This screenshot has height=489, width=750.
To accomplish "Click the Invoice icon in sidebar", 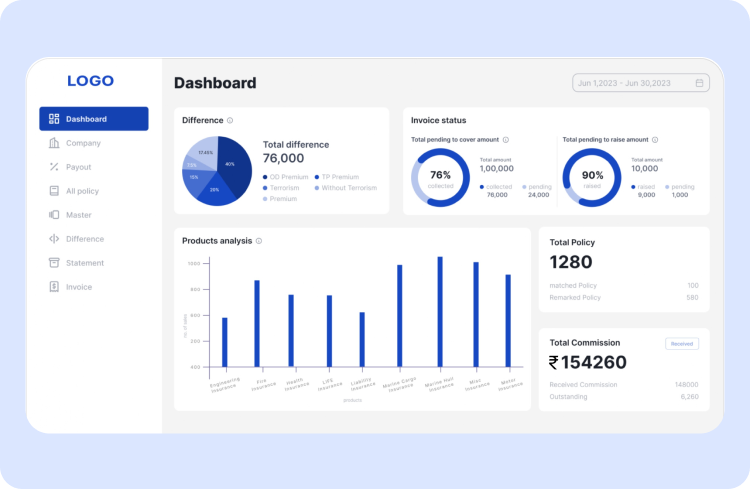I will click(x=54, y=287).
